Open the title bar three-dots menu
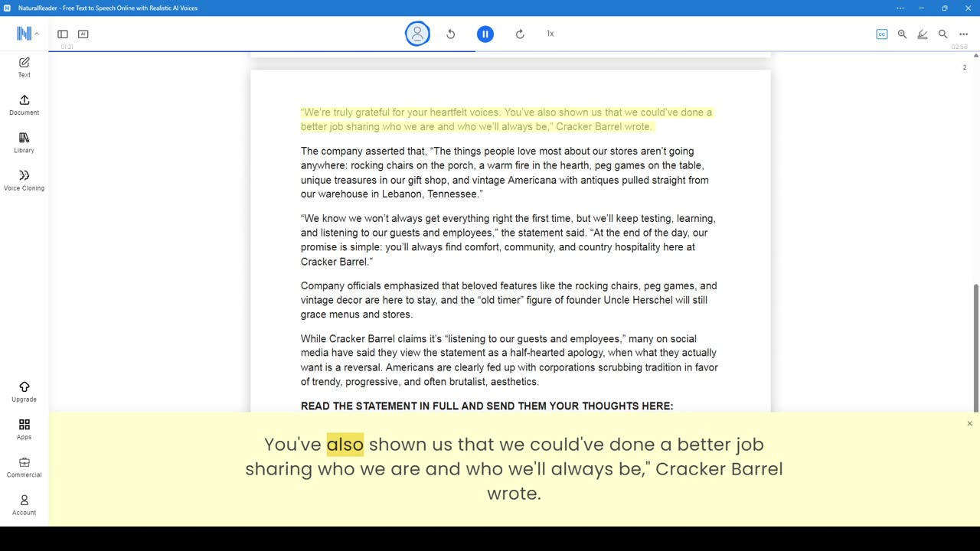This screenshot has width=980, height=551. 900,8
